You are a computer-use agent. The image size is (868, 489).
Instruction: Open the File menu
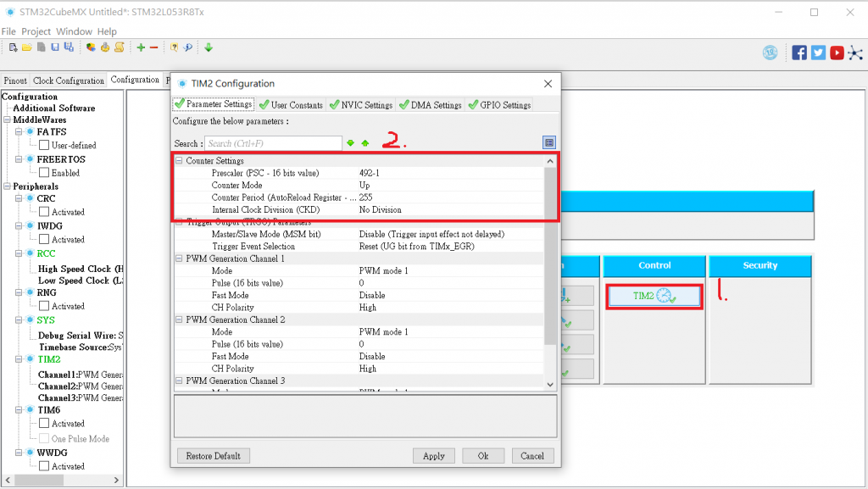tap(8, 31)
